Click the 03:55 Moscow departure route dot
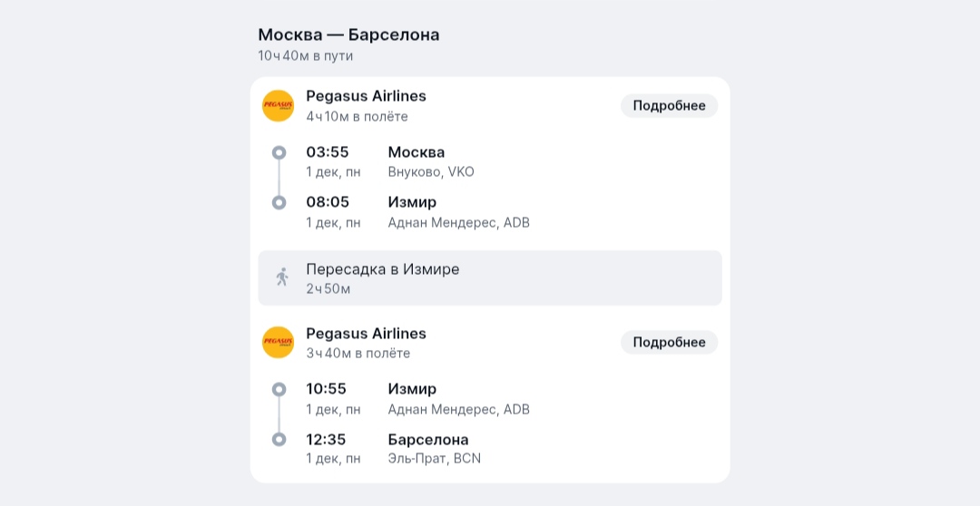Image resolution: width=980 pixels, height=506 pixels. pyautogui.click(x=279, y=152)
